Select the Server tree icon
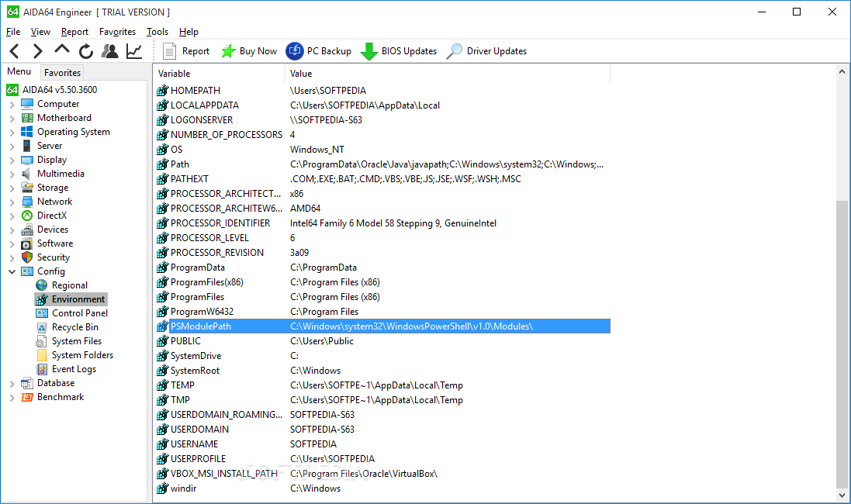 (x=27, y=146)
